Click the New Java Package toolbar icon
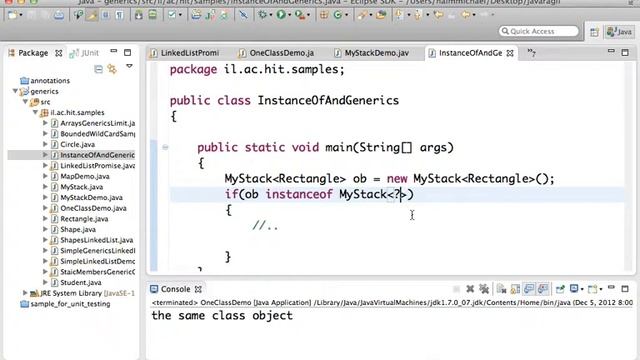This screenshot has height=360, width=640. pyautogui.click(x=324, y=15)
